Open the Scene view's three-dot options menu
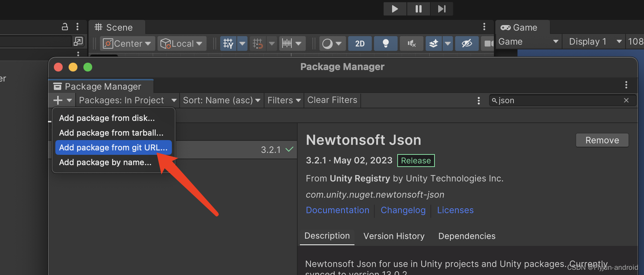Screen dimensions: 644x275 point(484,27)
